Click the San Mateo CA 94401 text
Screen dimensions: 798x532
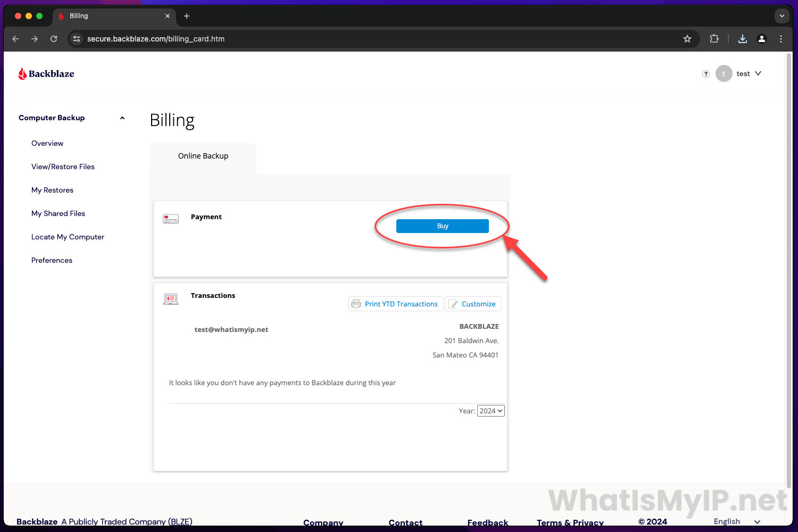click(x=465, y=355)
